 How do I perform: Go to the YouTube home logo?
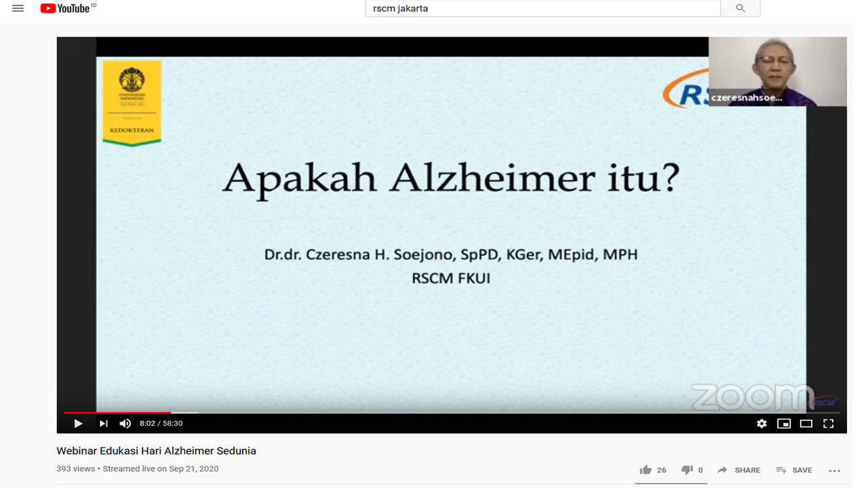coord(66,9)
